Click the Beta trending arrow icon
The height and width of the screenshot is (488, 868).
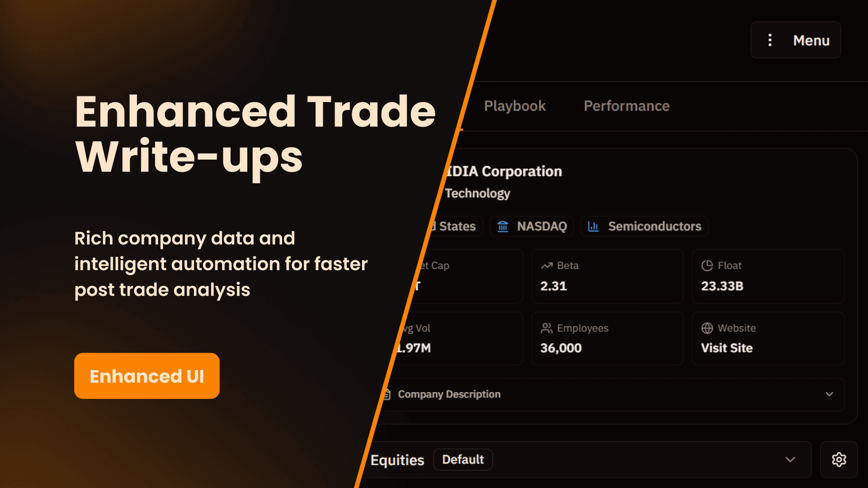[546, 265]
